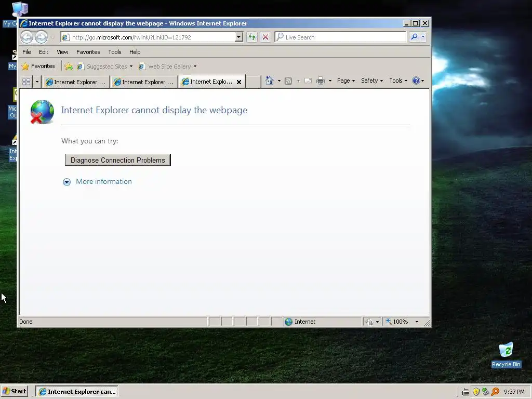Click the Internet Explorer taskbar button
The height and width of the screenshot is (399, 532).
pos(77,392)
